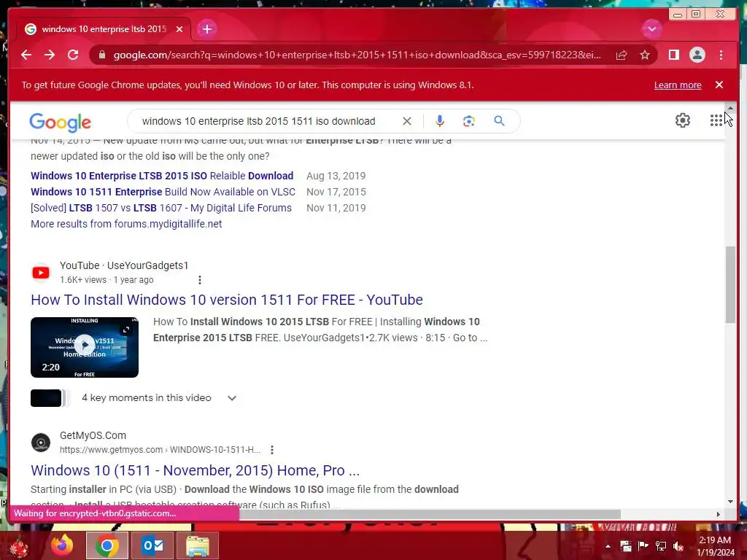Image resolution: width=747 pixels, height=560 pixels.
Task: Start voice search with the microphone
Action: (x=440, y=121)
